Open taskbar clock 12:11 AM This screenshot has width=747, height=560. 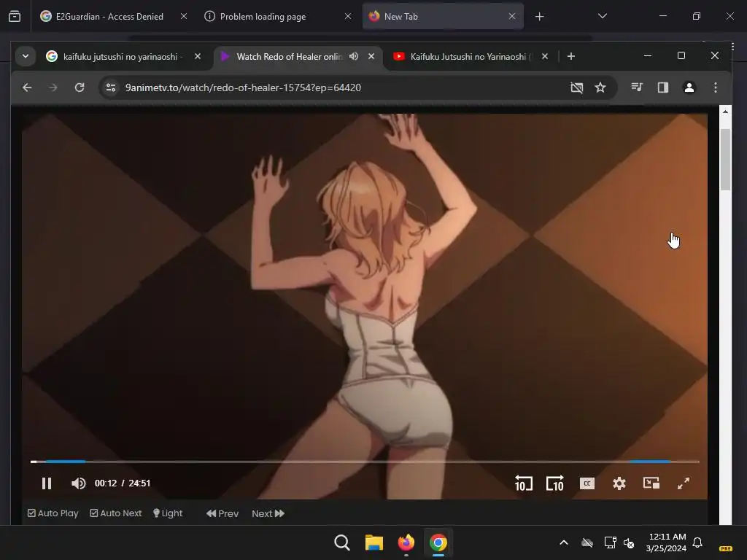[667, 542]
